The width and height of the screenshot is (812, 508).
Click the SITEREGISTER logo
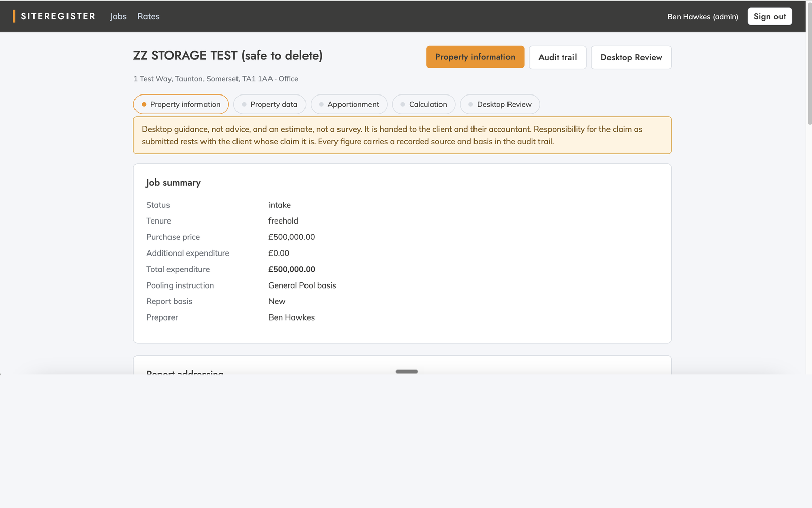(54, 16)
